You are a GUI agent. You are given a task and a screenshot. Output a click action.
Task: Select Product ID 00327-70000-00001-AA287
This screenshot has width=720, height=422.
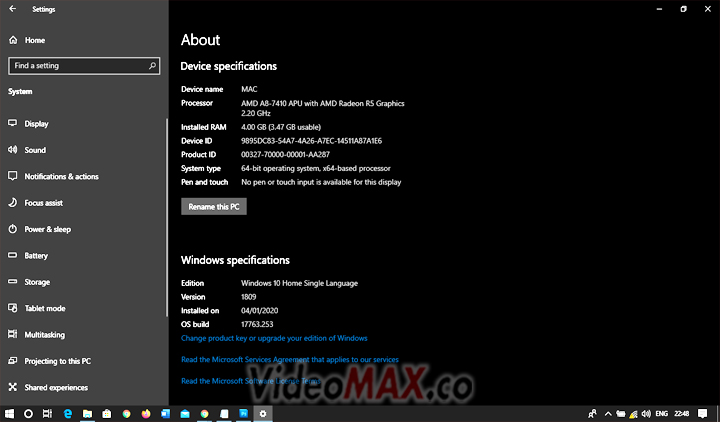pos(286,154)
